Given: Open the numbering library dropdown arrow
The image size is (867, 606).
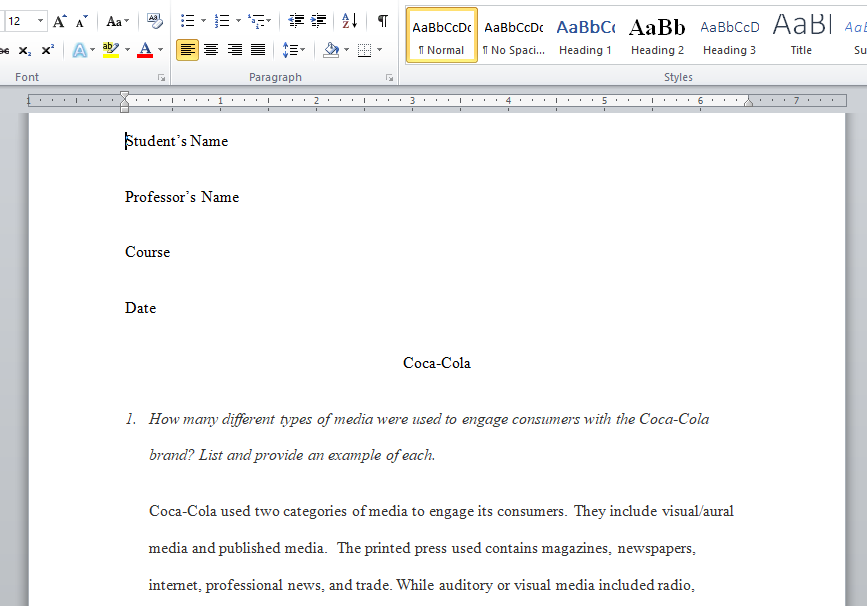Looking at the screenshot, I should point(238,22).
